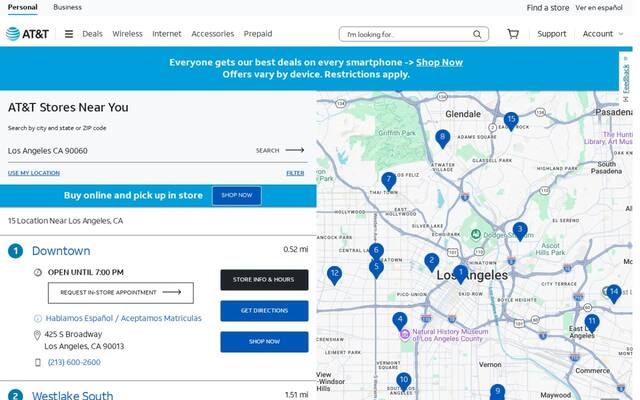
Task: Click Hablamos Español / Aceptamos Matriculas
Action: (124, 318)
